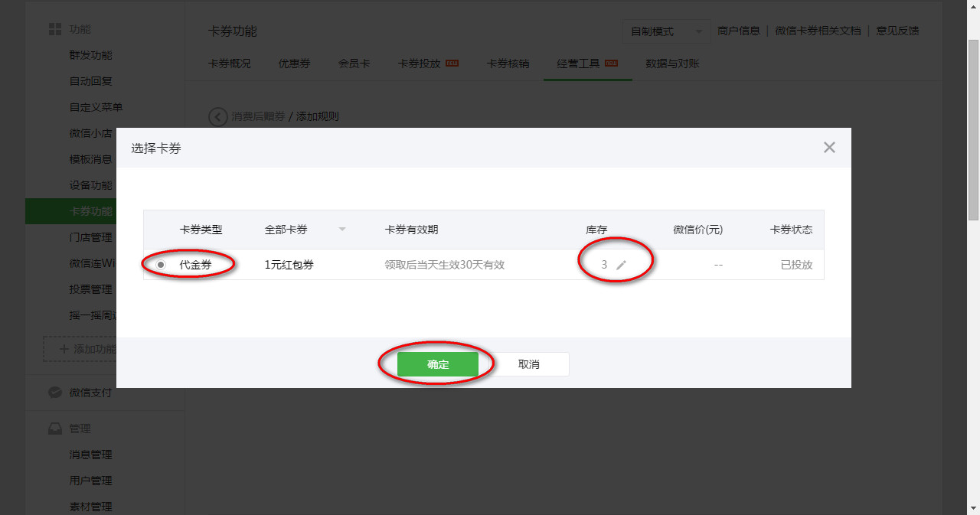Switch to 优惠券 tab
980x515 pixels.
(294, 64)
